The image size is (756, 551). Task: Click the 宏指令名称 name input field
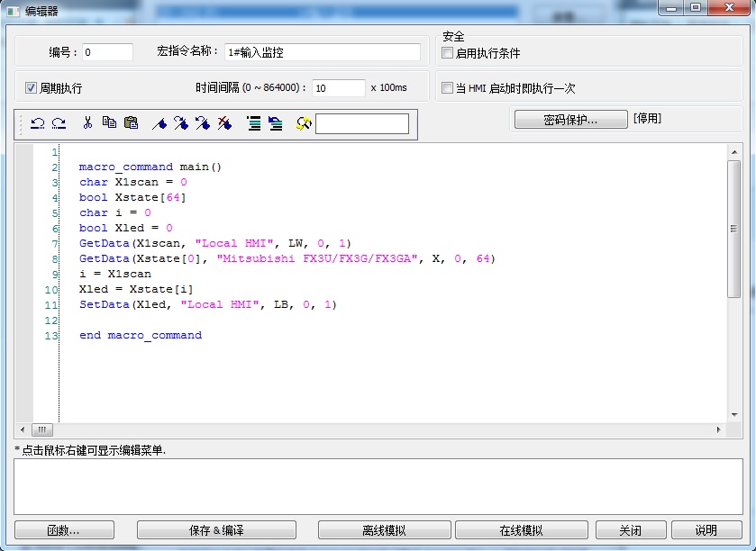[321, 52]
